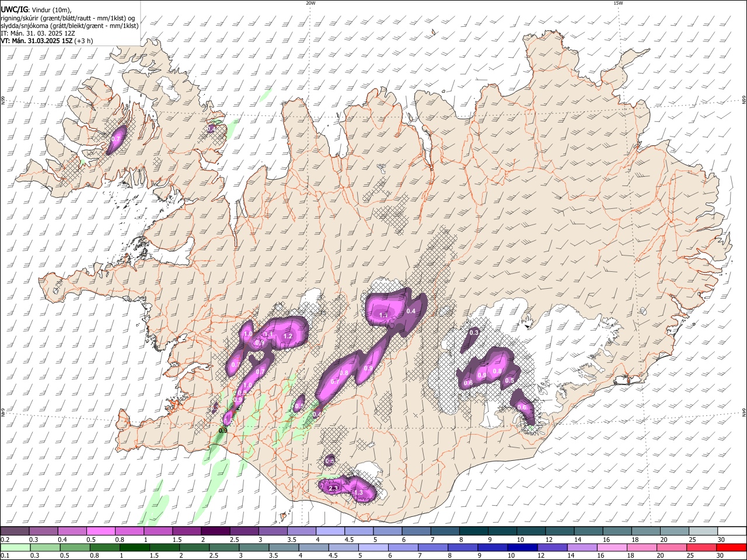The width and height of the screenshot is (747, 560).
Task: Click the light pink 16–18 swatch in lower legend
Action: click(x=612, y=547)
